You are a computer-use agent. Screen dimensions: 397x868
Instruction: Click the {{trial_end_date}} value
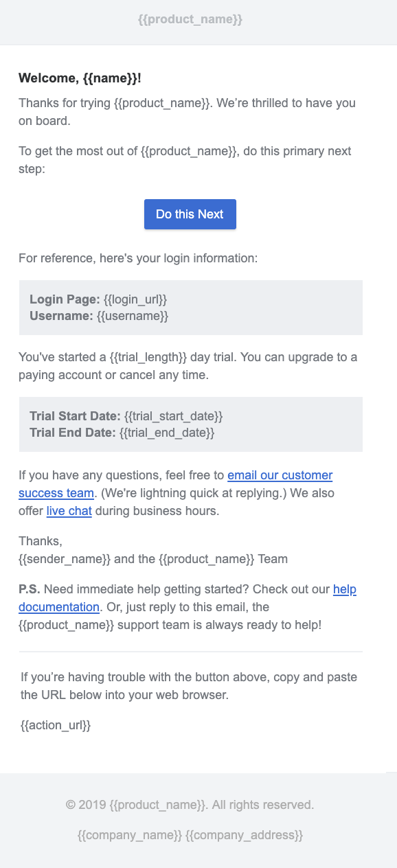pos(167,433)
